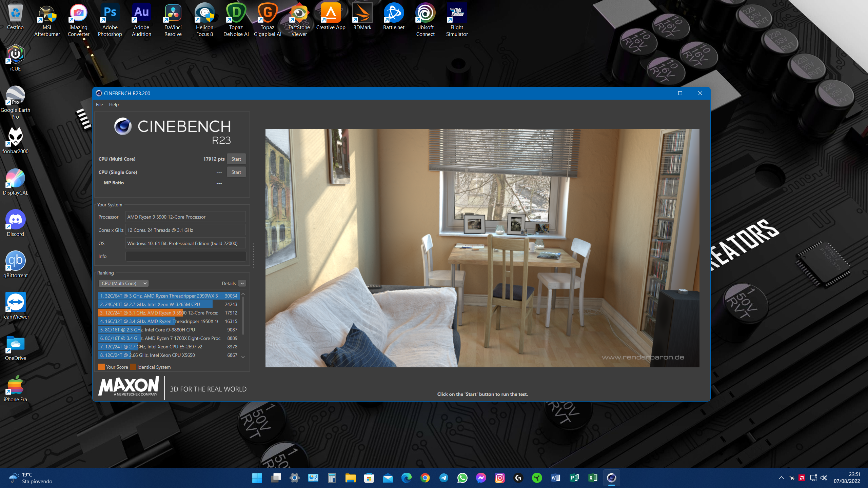
Task: Expand the ranking Details dropdown arrow
Action: pyautogui.click(x=242, y=283)
